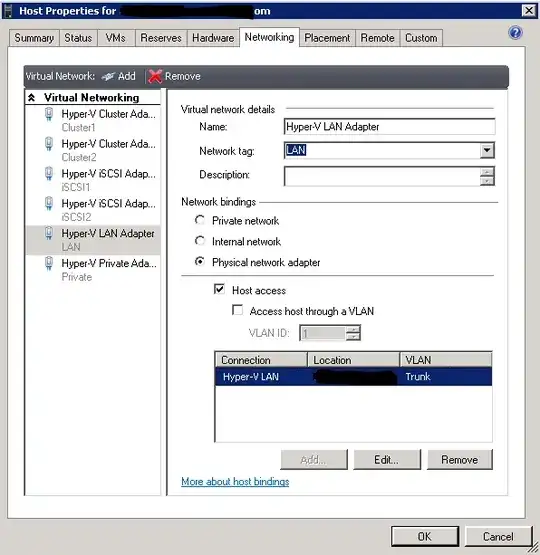Switch to the Custom tab
The width and height of the screenshot is (540, 555).
pos(421,38)
